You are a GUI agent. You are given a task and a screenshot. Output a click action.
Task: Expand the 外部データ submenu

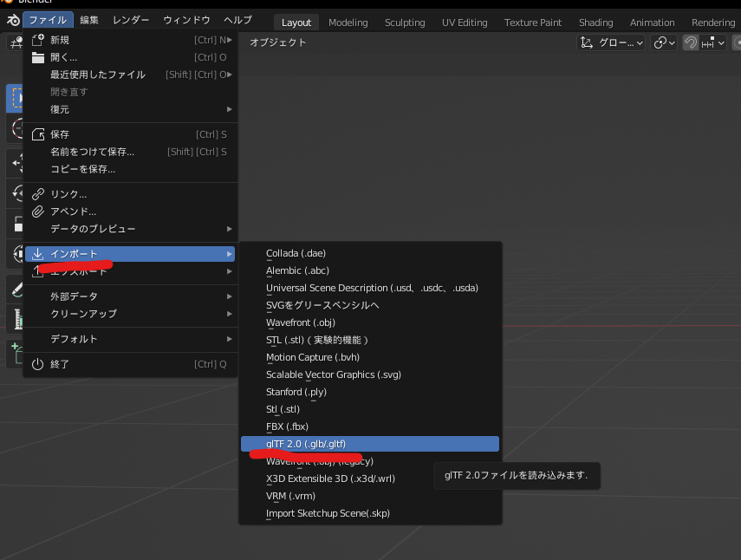click(x=130, y=296)
